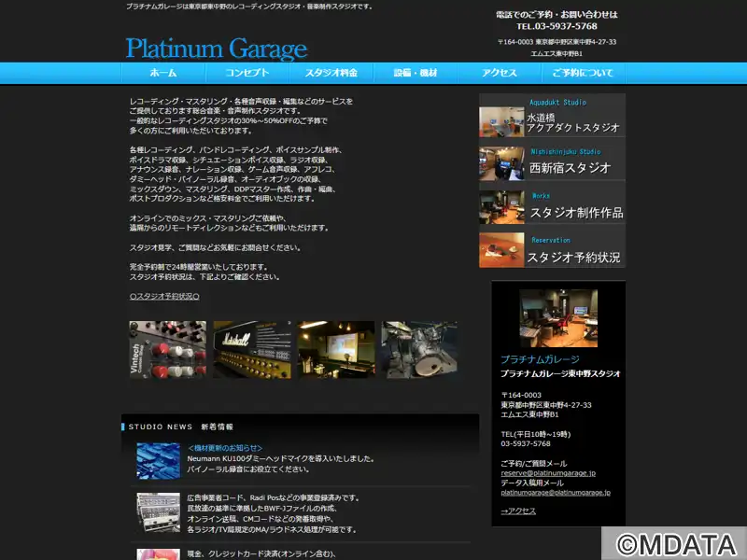Image resolution: width=747 pixels, height=560 pixels.
Task: View the Vintech equipment photo
Action: pos(168,349)
